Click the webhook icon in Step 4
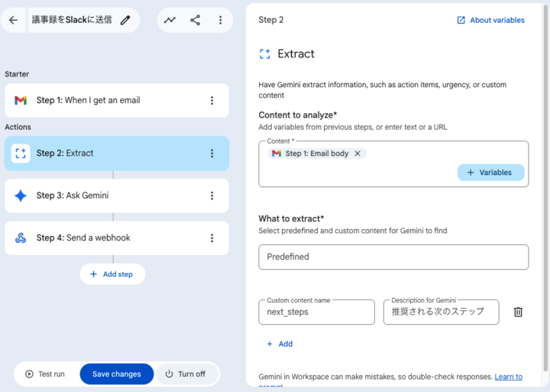 point(21,238)
